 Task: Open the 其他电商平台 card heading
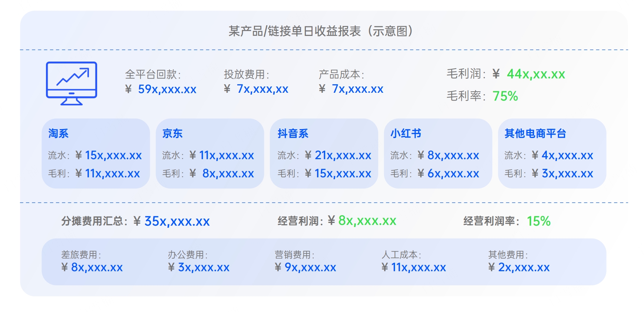coord(535,134)
